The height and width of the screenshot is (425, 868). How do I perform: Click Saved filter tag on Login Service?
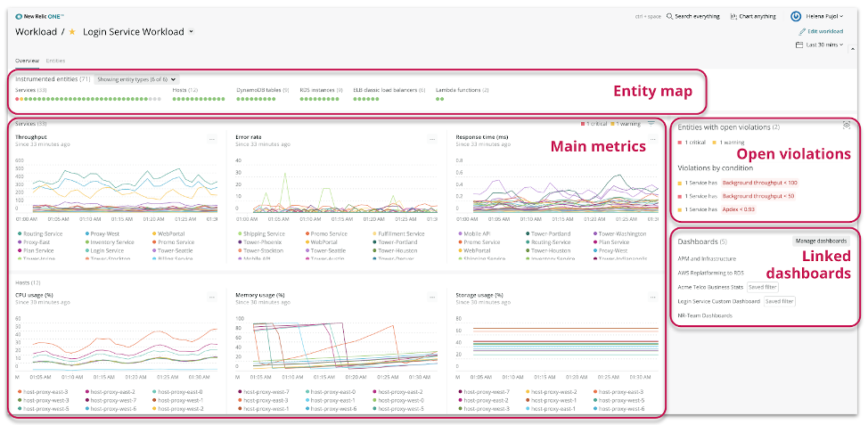[780, 301]
